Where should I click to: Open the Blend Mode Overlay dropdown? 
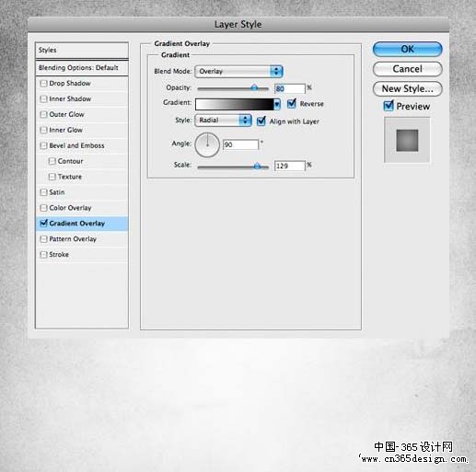[238, 72]
